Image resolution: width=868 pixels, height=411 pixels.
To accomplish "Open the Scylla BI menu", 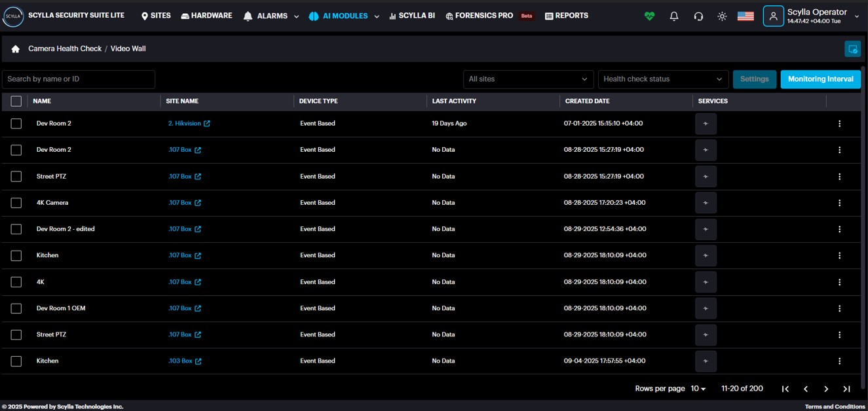I will (412, 16).
